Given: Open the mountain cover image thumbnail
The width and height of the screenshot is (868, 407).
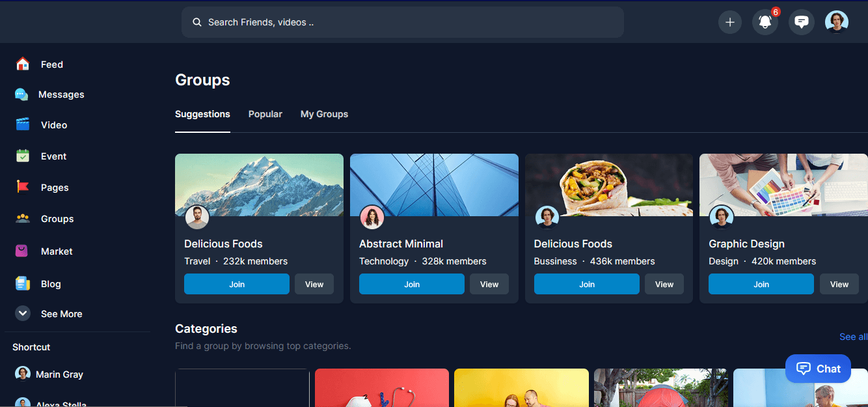Looking at the screenshot, I should tap(259, 185).
